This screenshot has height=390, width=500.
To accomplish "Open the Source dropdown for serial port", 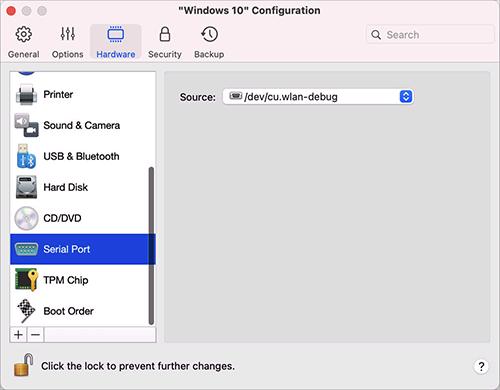I will click(318, 97).
